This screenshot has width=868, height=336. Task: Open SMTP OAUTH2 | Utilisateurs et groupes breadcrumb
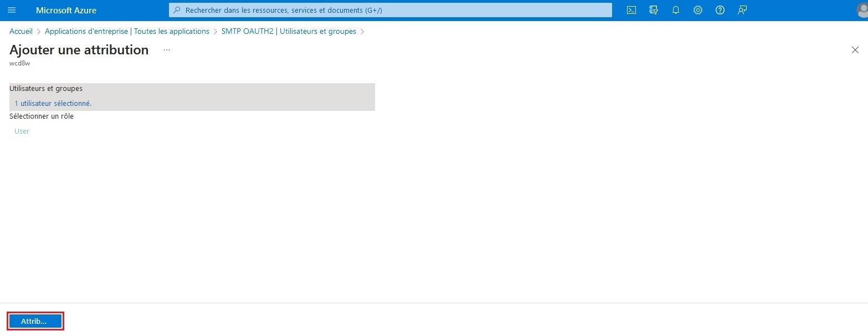click(x=289, y=32)
